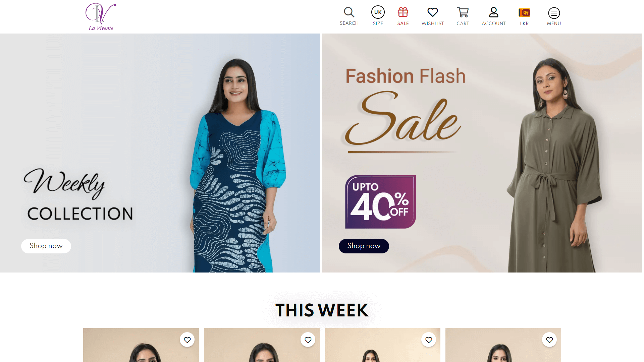Toggle wishlist heart on second product
The height and width of the screenshot is (362, 644).
[x=308, y=340]
